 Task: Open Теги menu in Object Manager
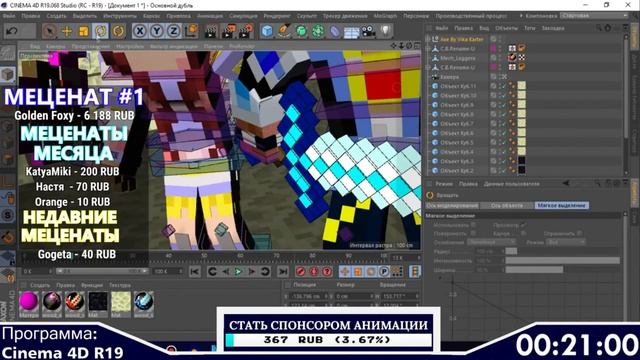coord(529,28)
